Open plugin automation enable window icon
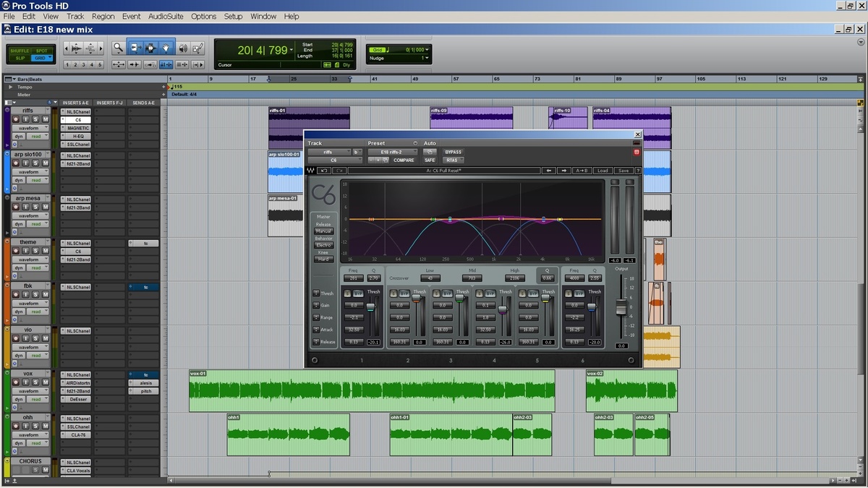Screen dimensions: 868x488 [430, 152]
